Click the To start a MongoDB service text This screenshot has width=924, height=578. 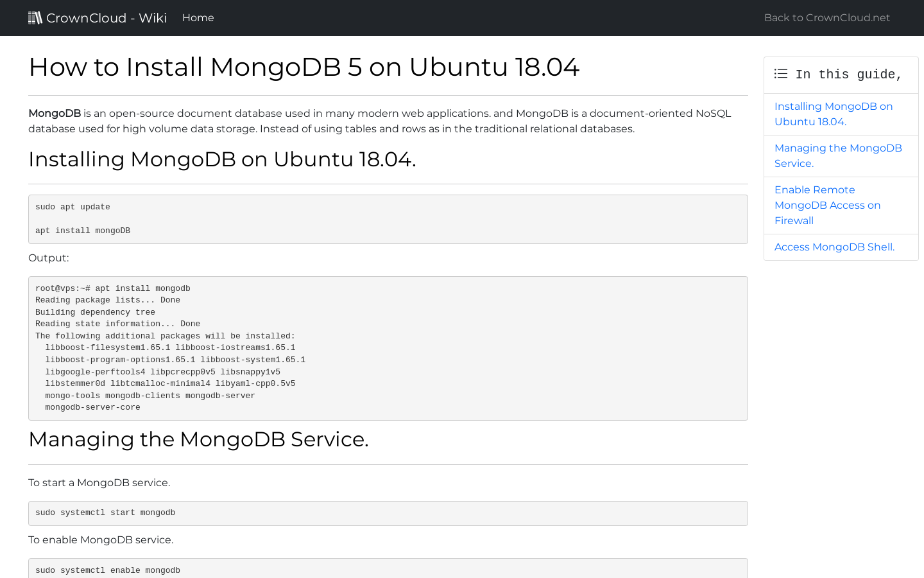click(x=99, y=483)
